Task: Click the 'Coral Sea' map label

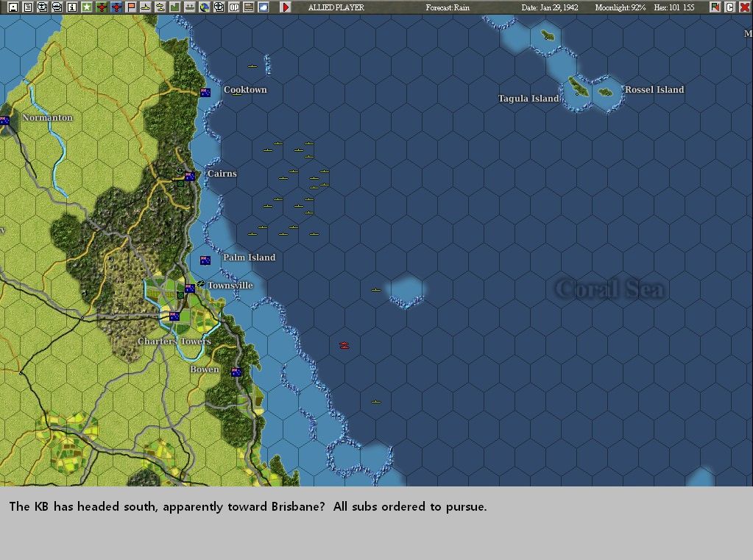Action: (610, 289)
